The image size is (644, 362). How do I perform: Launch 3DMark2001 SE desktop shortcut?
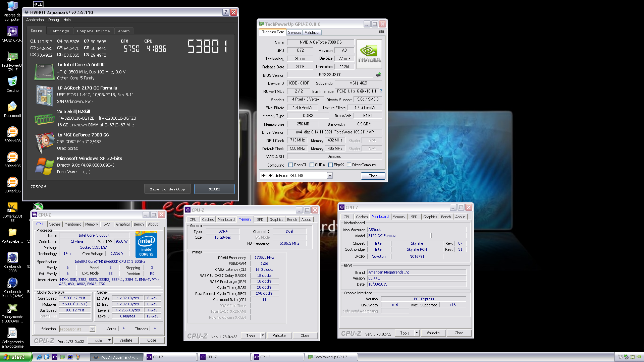12,213
